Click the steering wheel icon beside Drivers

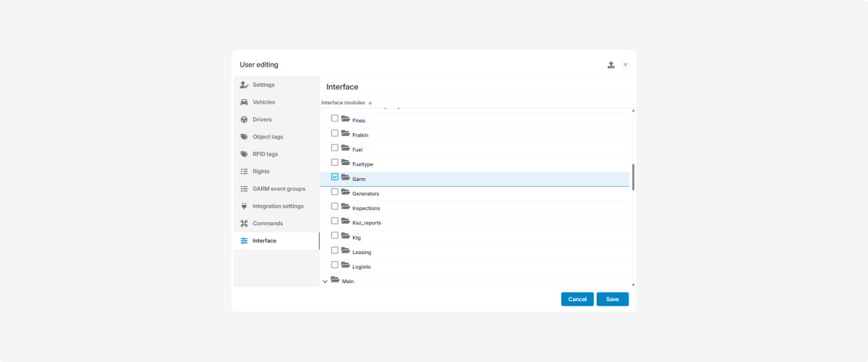pos(244,119)
